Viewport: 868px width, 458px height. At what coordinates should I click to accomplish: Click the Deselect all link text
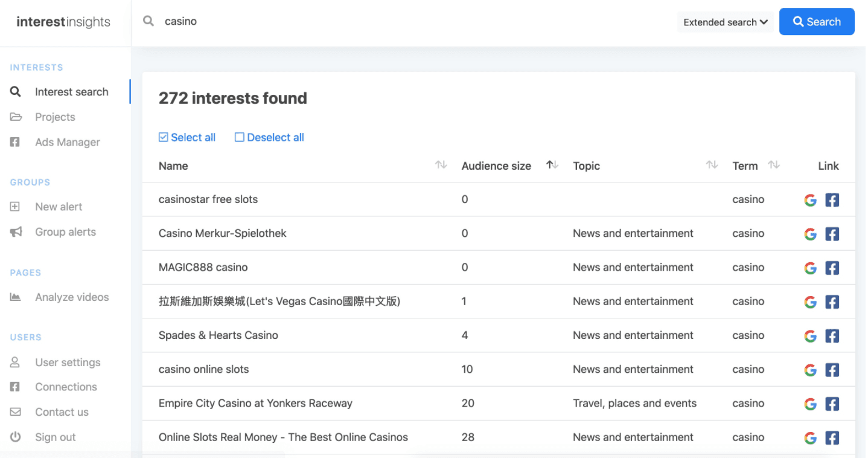[x=275, y=137]
